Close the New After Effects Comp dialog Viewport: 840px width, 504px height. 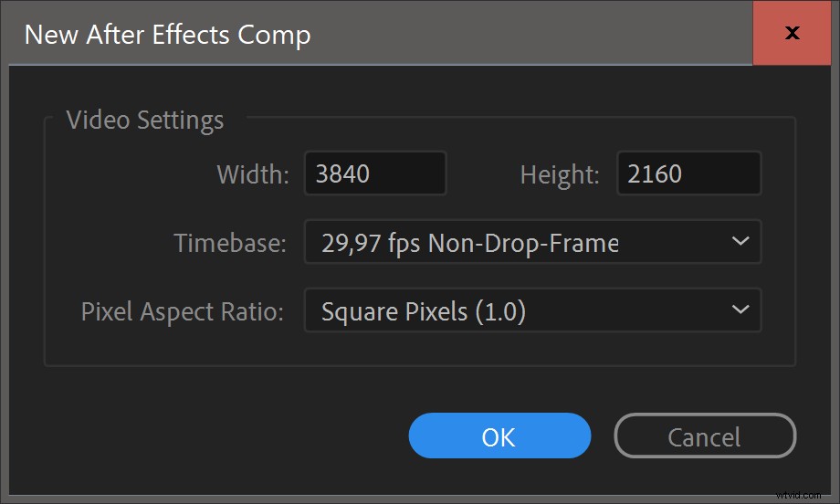pos(792,33)
